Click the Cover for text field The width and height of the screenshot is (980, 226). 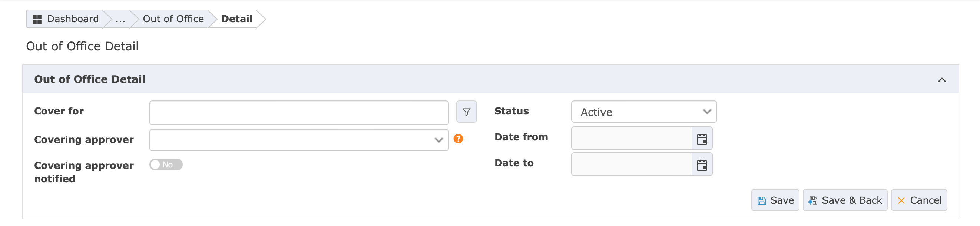pos(299,113)
